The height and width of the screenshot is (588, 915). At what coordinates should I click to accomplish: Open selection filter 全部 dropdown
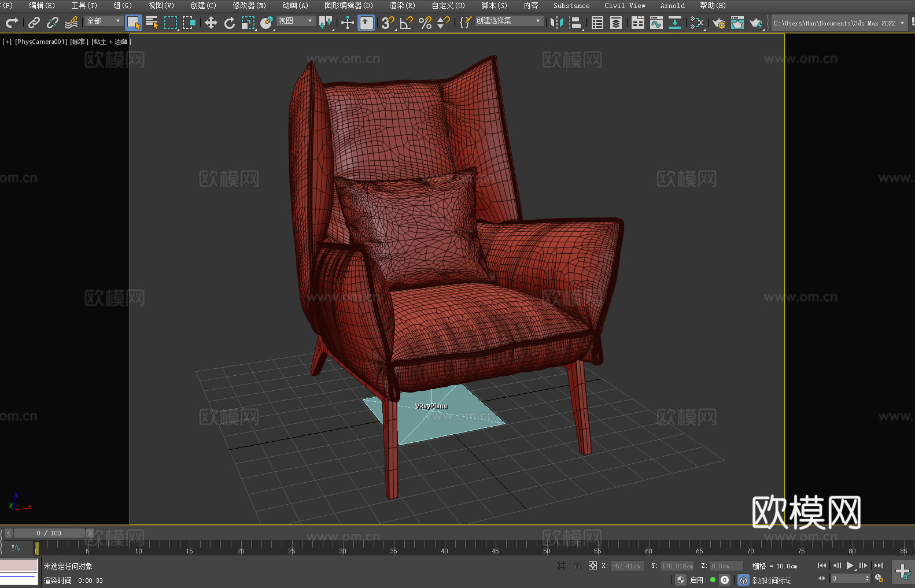click(x=104, y=21)
